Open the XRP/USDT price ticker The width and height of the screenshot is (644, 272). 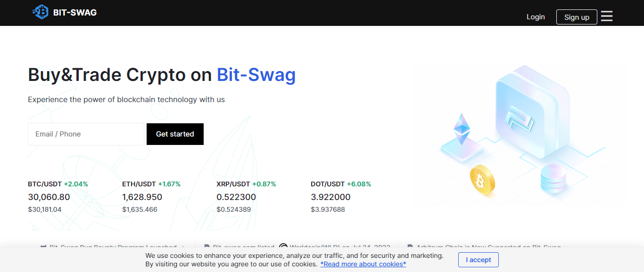tap(233, 184)
